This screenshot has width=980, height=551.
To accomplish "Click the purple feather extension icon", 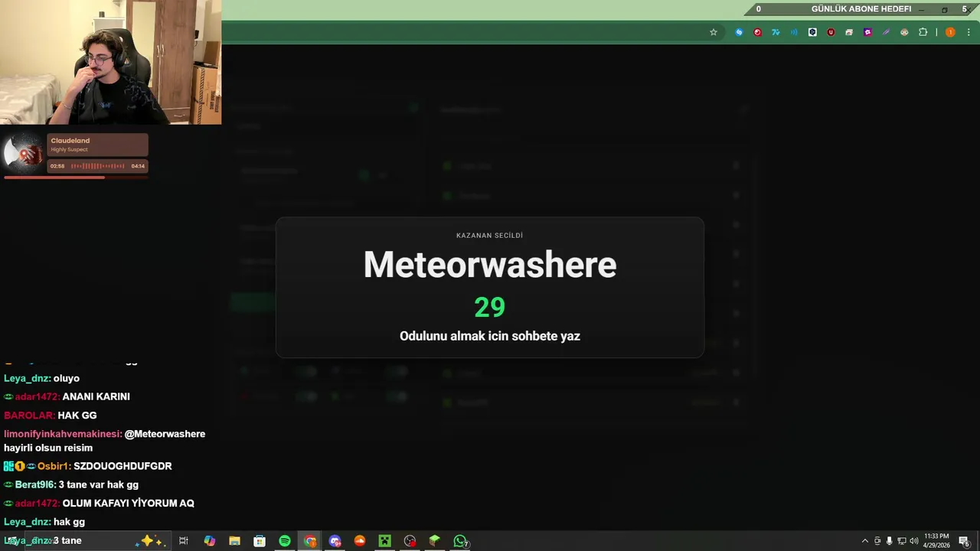I will point(886,32).
